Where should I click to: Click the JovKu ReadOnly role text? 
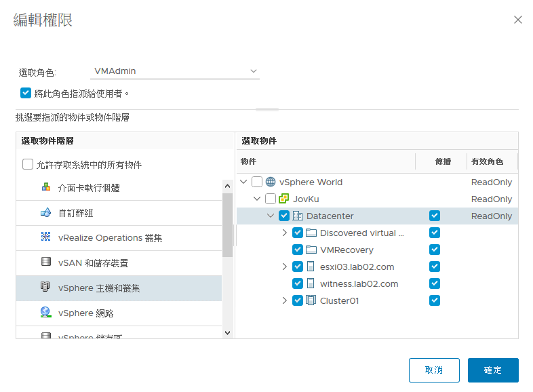pos(492,199)
